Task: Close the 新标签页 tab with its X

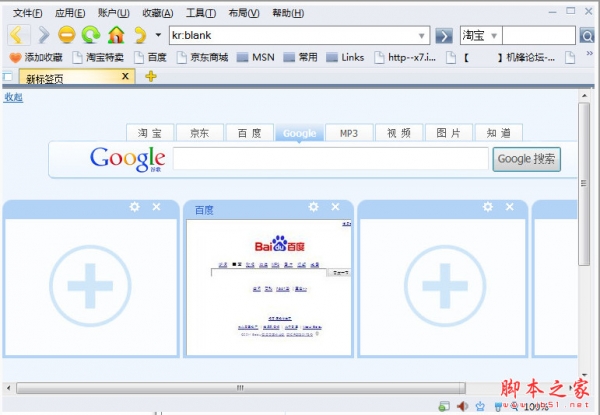Action: tap(125, 76)
